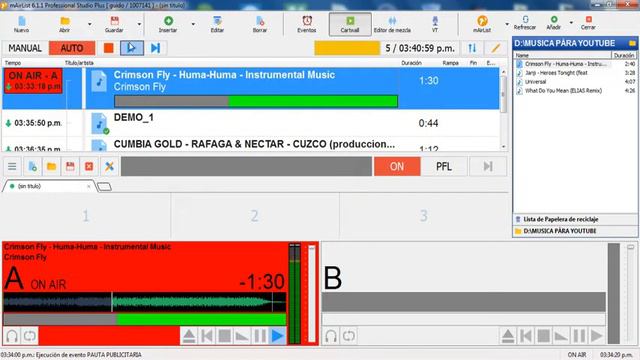Toggle the Cartwall button
The image size is (640, 360).
click(x=350, y=24)
